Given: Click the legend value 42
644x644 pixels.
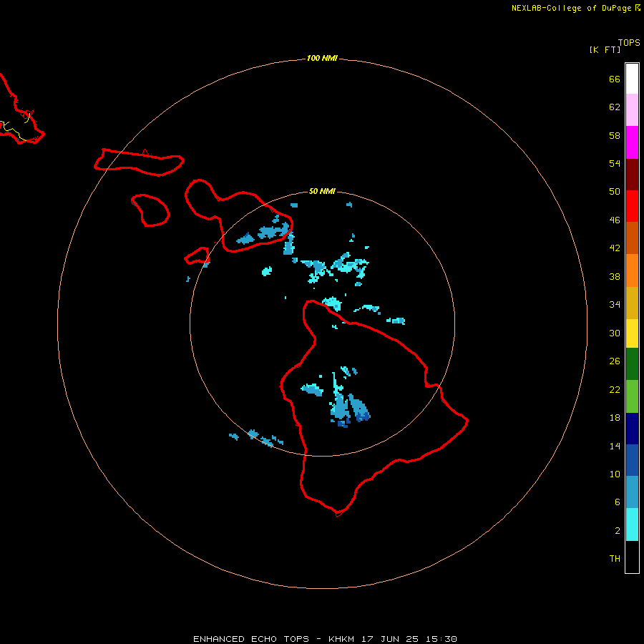Looking at the screenshot, I should [615, 248].
